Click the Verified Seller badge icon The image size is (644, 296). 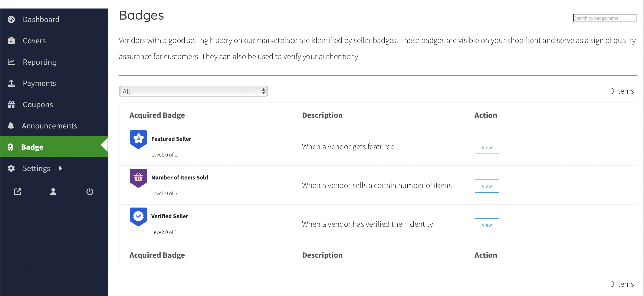[x=138, y=217]
